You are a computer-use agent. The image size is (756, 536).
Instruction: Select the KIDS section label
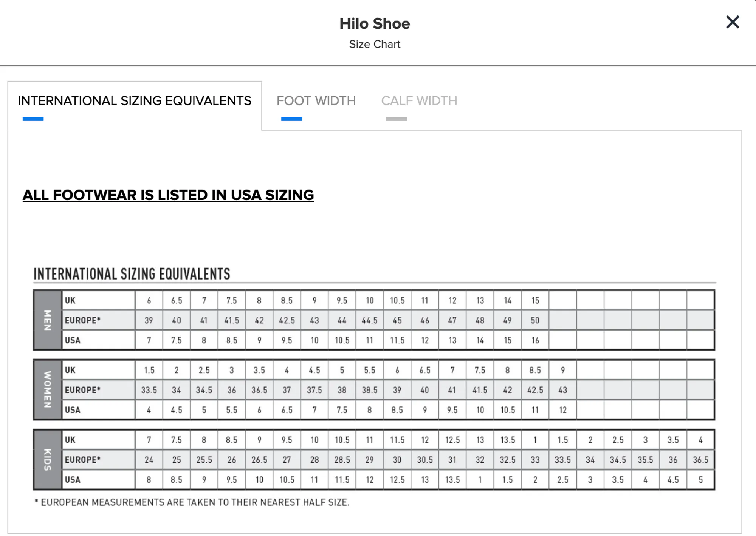coord(48,460)
